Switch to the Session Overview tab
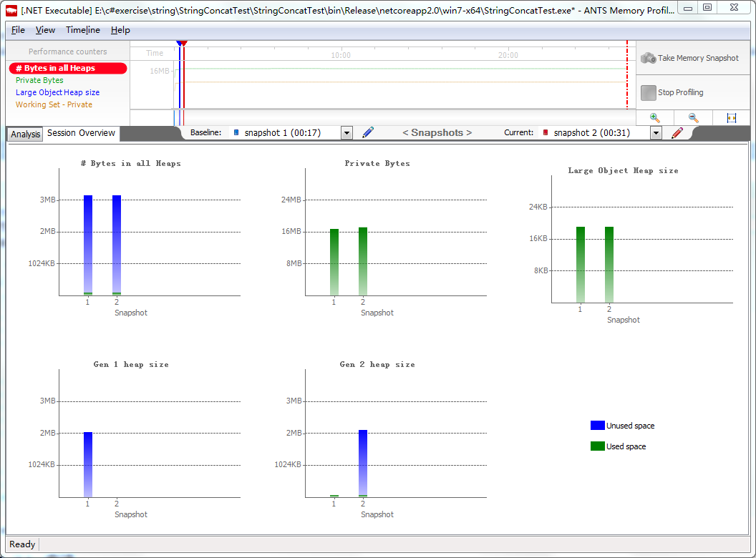This screenshot has height=558, width=756. pyautogui.click(x=81, y=133)
